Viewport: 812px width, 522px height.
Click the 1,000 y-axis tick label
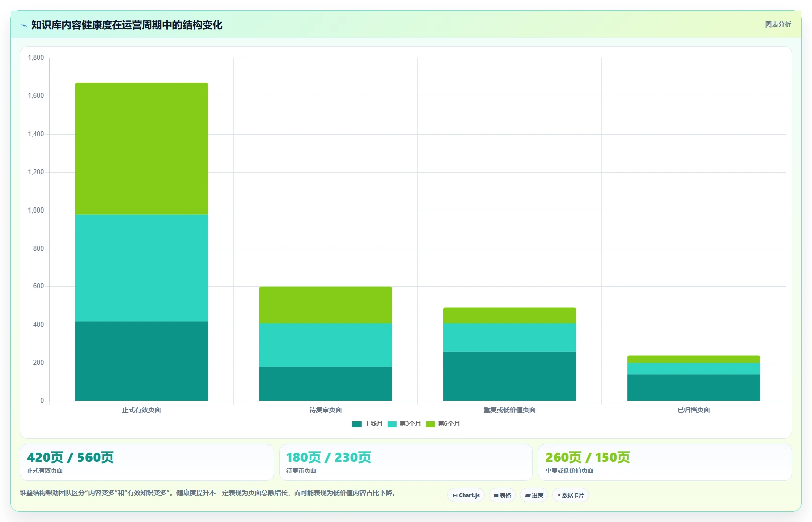pos(36,211)
